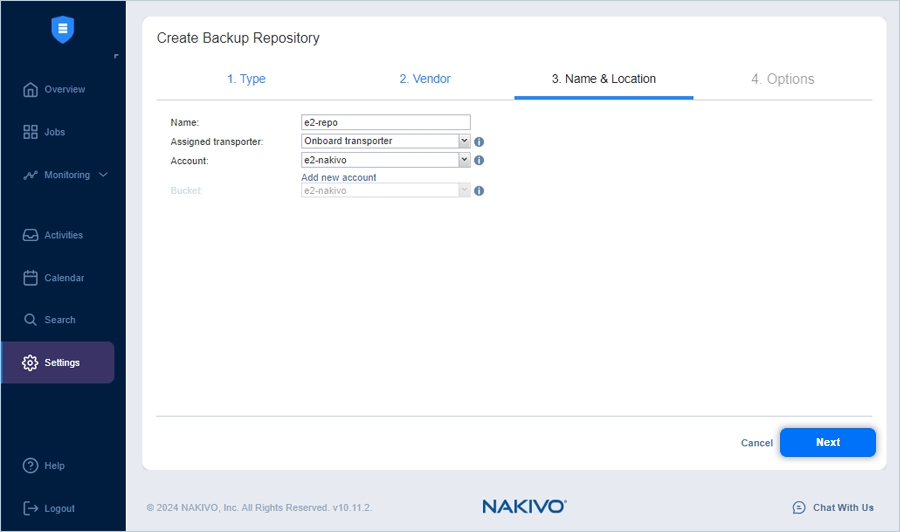Click the Chat With Us bubble icon
This screenshot has height=532, width=900.
799,508
